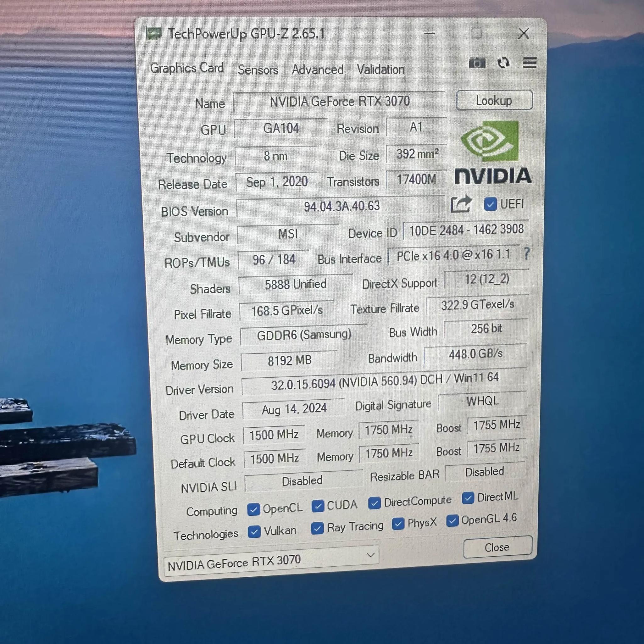Click the GPU-Z title bar app icon
Screen dimensions: 644x644
(x=154, y=34)
